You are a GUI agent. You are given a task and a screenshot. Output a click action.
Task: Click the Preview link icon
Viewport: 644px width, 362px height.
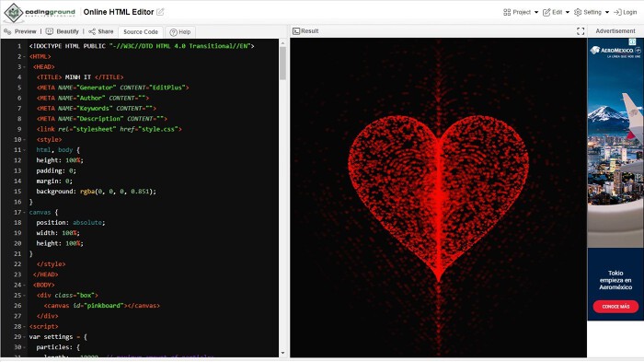(7, 31)
